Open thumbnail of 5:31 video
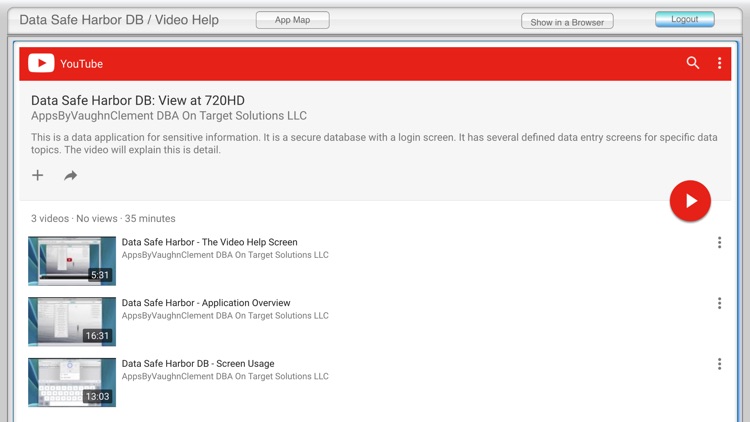 [x=72, y=261]
